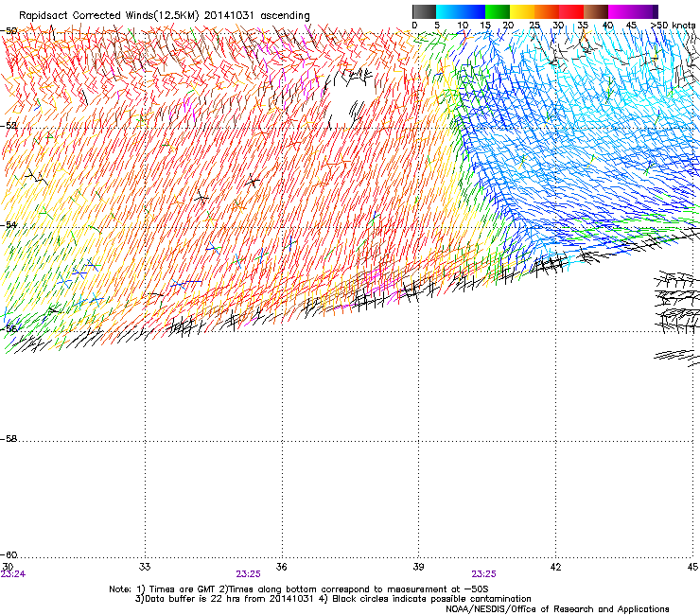Click the legend number 25 label
The width and height of the screenshot is (700, 615).
[x=534, y=26]
